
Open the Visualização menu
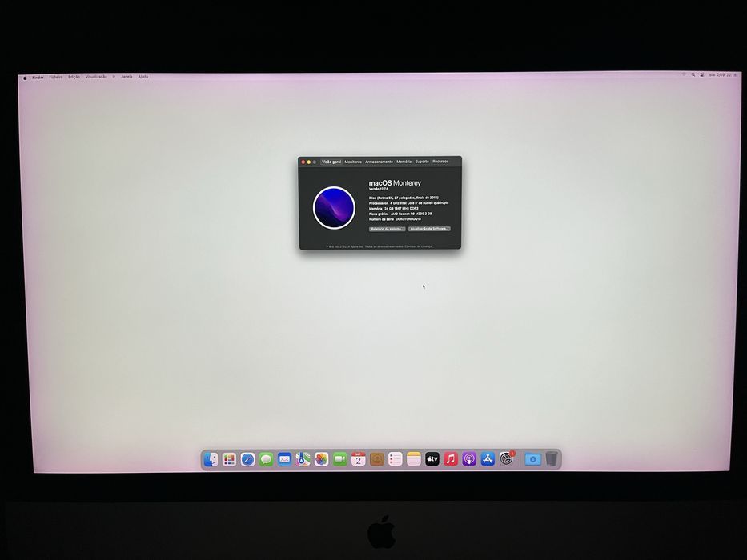[x=96, y=77]
